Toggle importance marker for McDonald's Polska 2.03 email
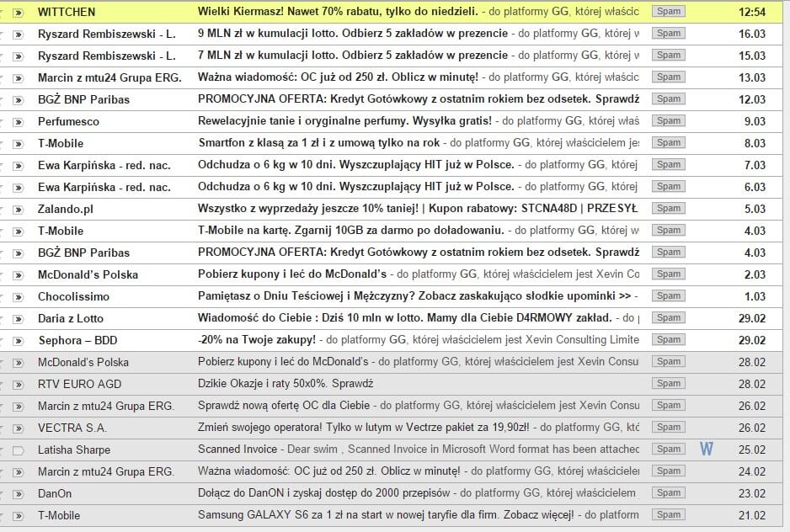Viewport: 790px width, 532px height. pos(19,275)
